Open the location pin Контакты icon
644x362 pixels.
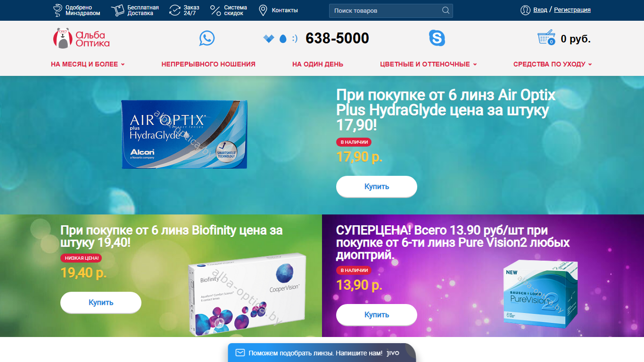tap(263, 10)
